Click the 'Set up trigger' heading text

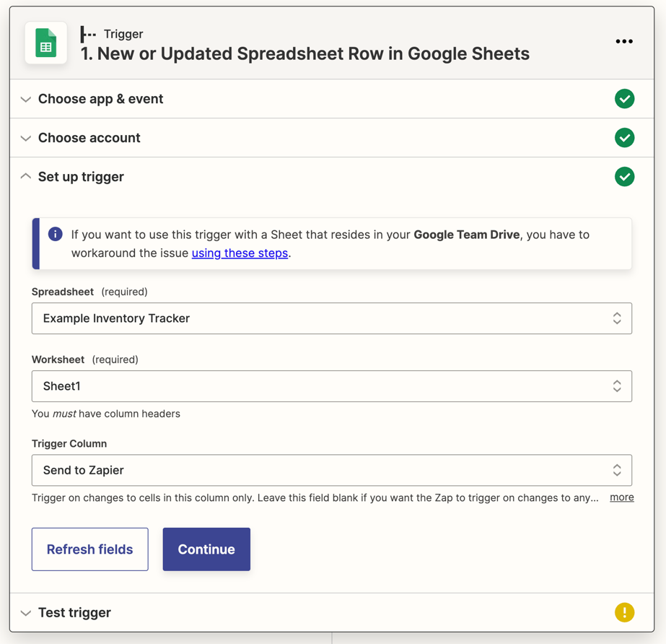[x=81, y=177]
